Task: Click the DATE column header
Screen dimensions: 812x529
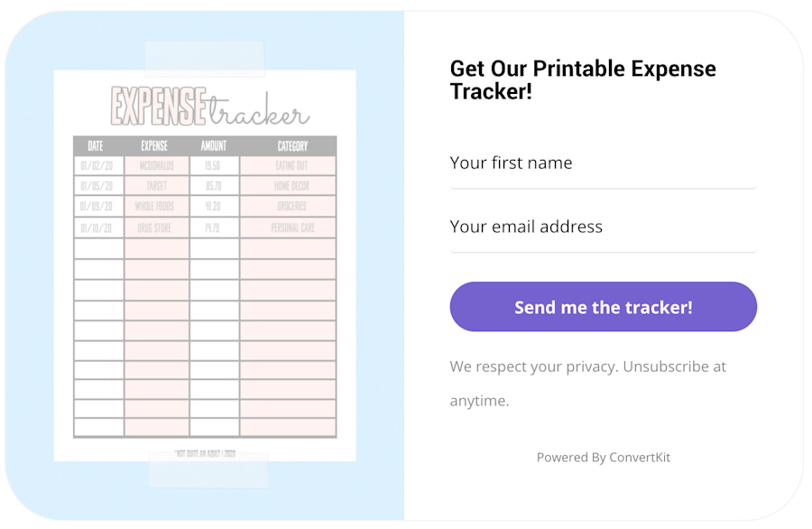Action: click(97, 145)
